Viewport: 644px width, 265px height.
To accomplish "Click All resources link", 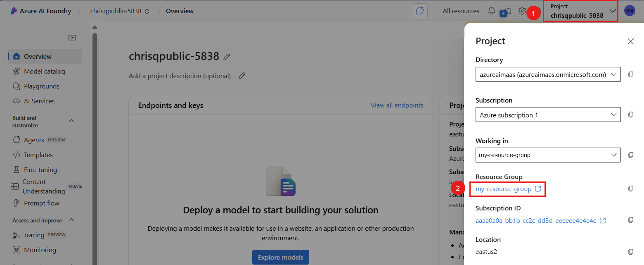I will tap(461, 11).
